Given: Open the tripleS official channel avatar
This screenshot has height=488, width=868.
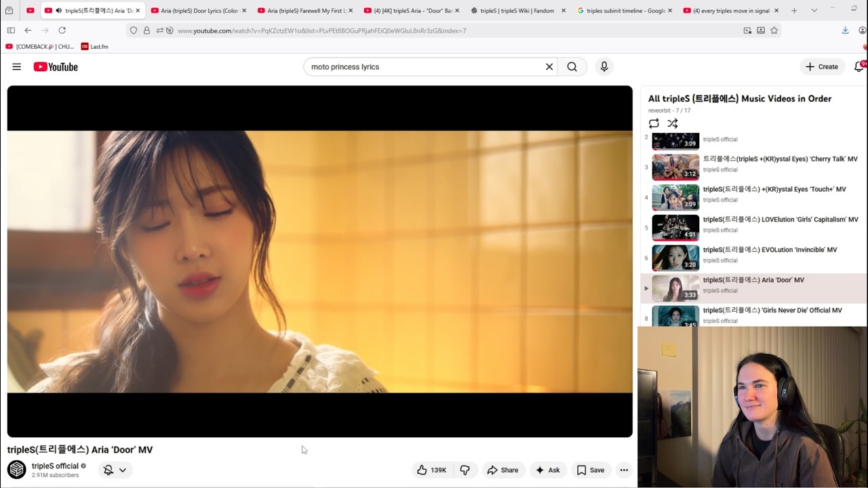Looking at the screenshot, I should pos(17,469).
